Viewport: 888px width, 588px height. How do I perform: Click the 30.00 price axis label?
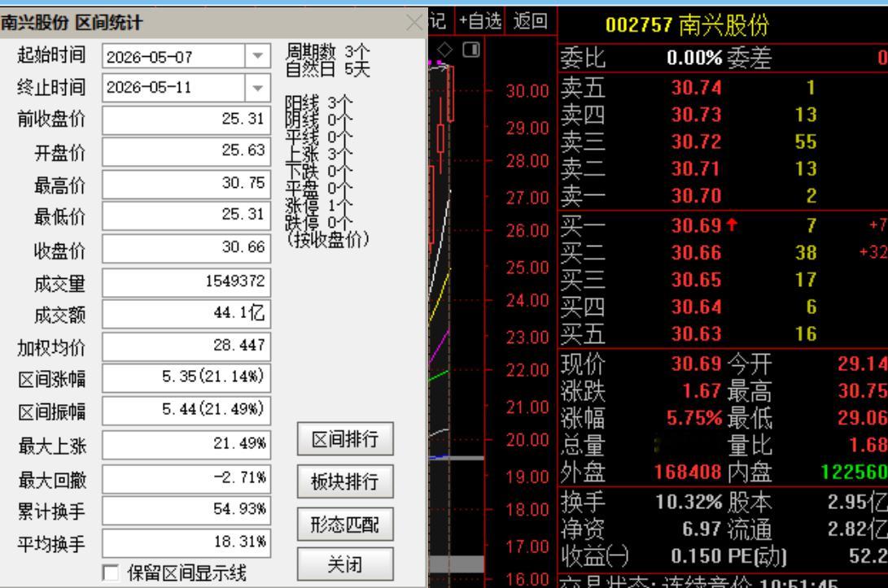tap(527, 91)
